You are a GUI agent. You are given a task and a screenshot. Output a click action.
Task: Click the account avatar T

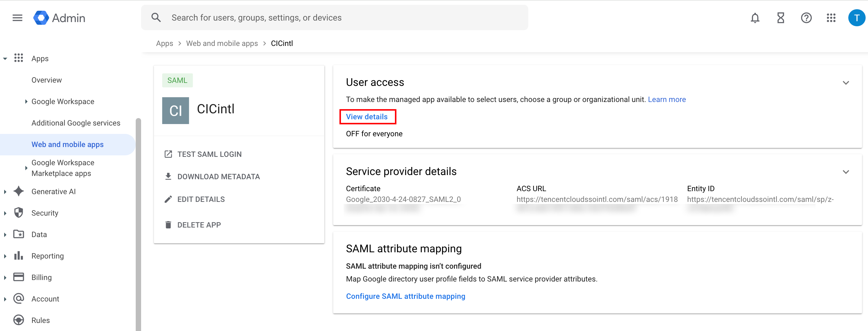tap(856, 18)
